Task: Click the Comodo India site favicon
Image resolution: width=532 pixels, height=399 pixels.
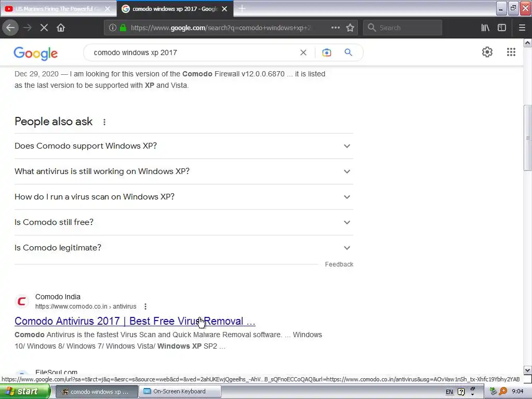Action: pos(22,301)
